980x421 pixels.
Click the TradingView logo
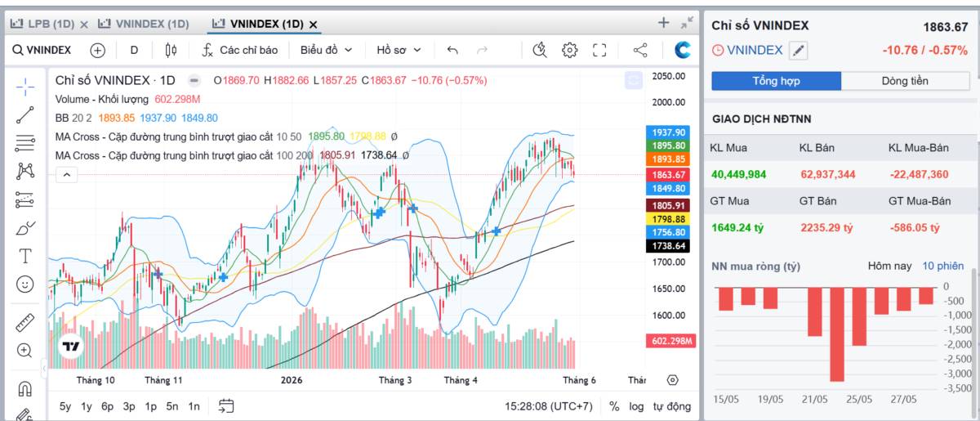[x=72, y=346]
